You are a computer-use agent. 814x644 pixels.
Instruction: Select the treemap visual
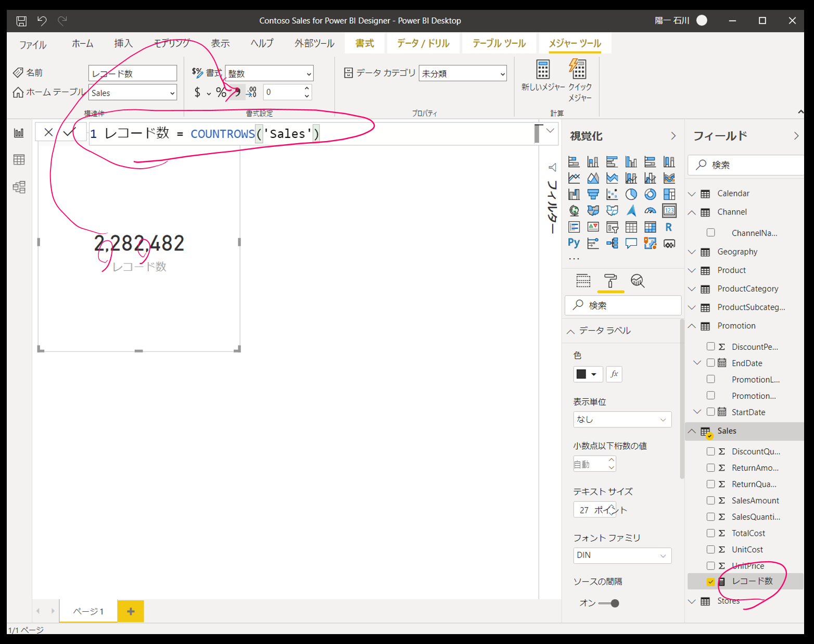[669, 194]
